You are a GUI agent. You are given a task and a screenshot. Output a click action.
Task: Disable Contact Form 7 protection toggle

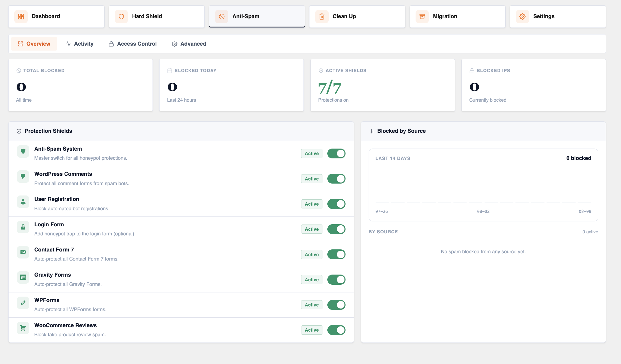[336, 254]
